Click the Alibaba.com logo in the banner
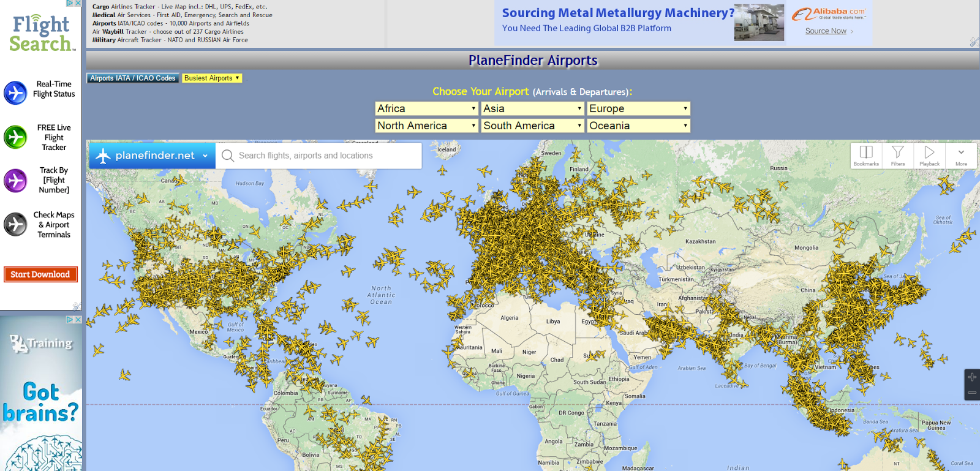This screenshot has width=980, height=471. pyautogui.click(x=829, y=13)
